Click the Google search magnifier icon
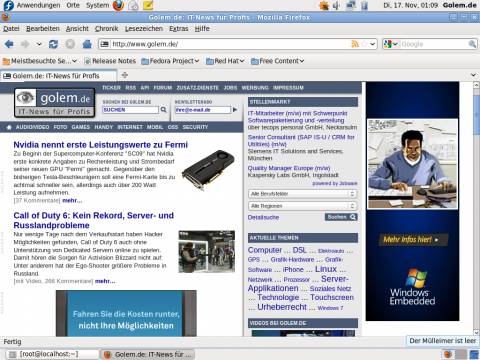480x360 pixels. point(472,44)
